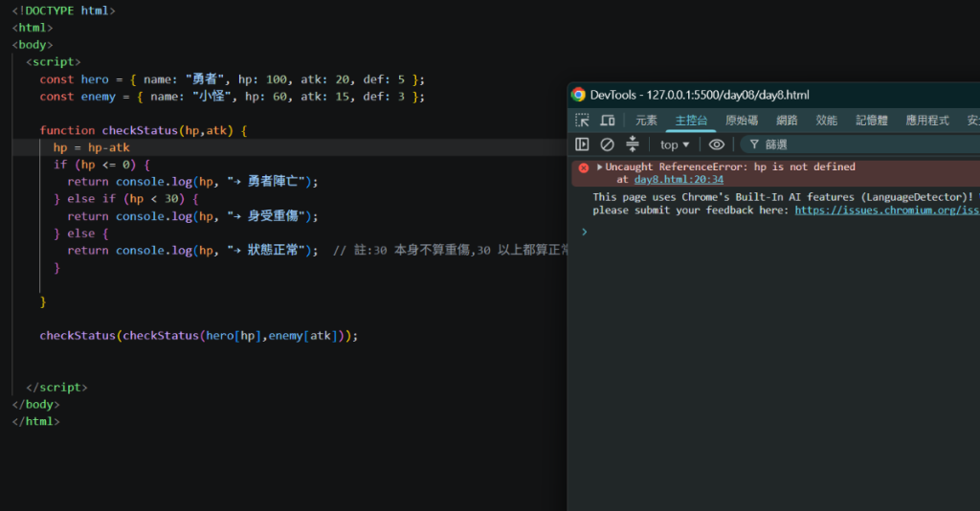This screenshot has width=980, height=511.
Task: Open the top context dropdown
Action: tap(675, 144)
